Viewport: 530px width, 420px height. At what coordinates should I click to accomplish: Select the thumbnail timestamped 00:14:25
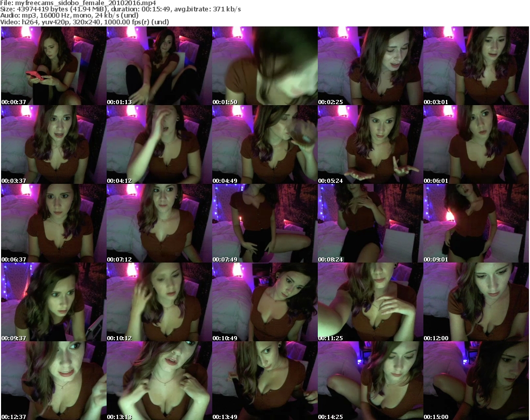pos(371,381)
